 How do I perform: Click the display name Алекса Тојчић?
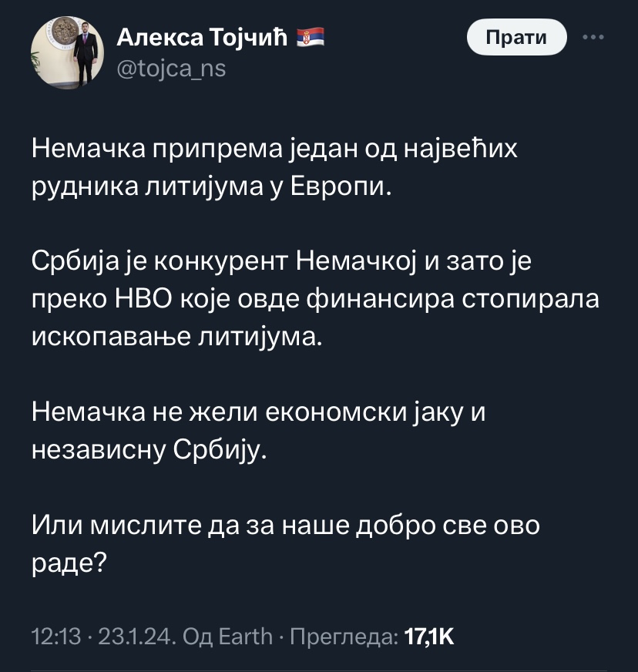click(202, 36)
